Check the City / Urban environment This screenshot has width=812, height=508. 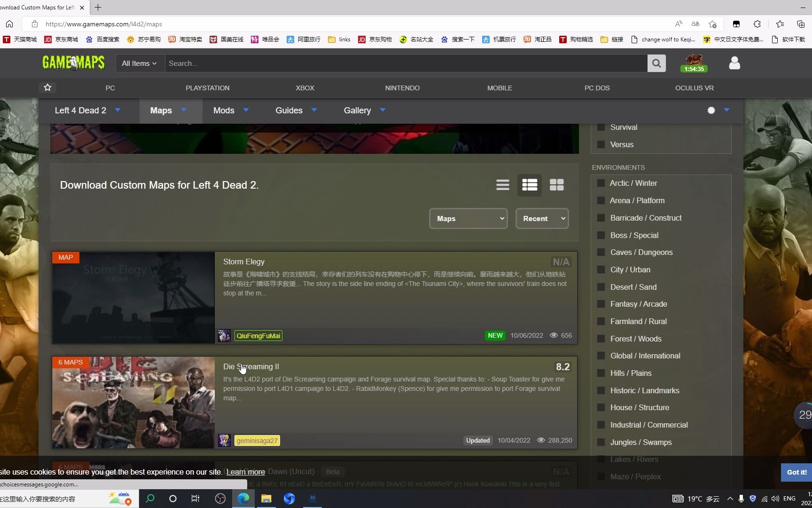(x=601, y=270)
